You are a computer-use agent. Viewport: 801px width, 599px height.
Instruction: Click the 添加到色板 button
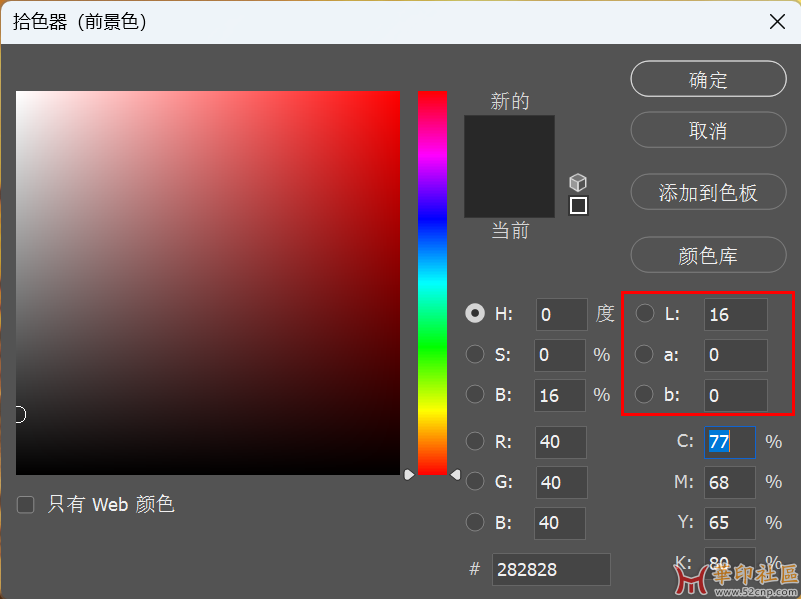[708, 193]
